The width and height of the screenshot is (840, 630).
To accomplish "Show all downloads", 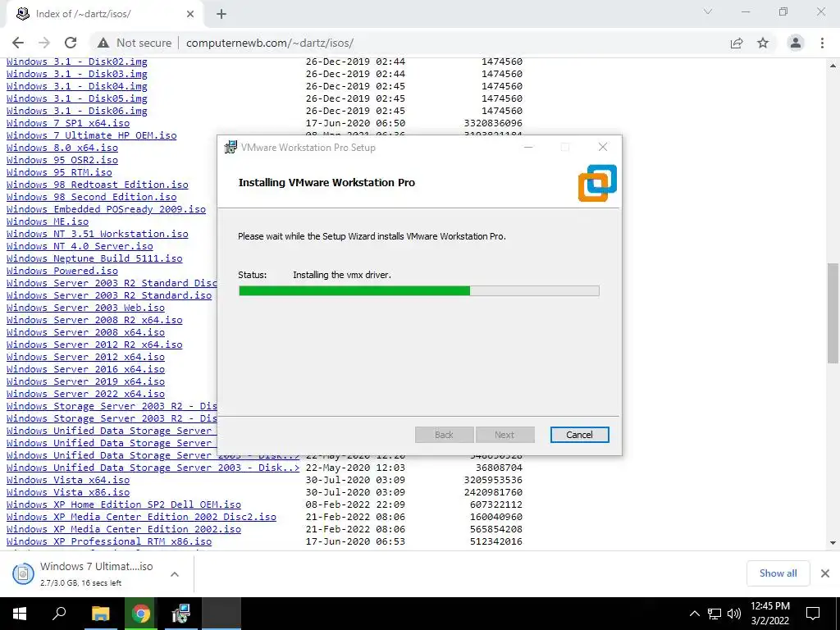I will click(x=778, y=573).
